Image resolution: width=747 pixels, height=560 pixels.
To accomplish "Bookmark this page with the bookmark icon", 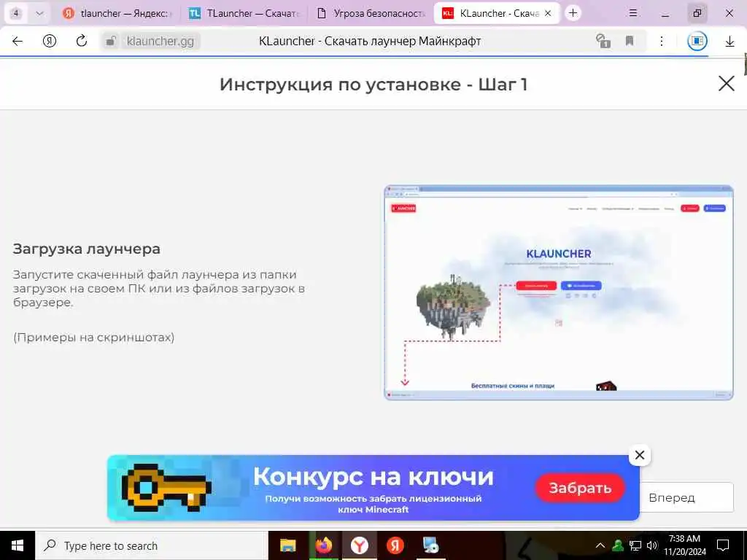I will tap(630, 41).
